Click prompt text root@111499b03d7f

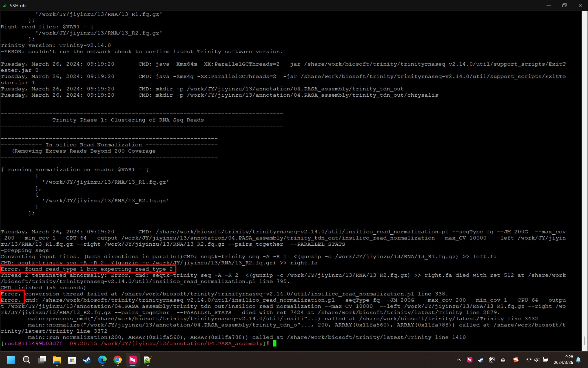(x=33, y=343)
